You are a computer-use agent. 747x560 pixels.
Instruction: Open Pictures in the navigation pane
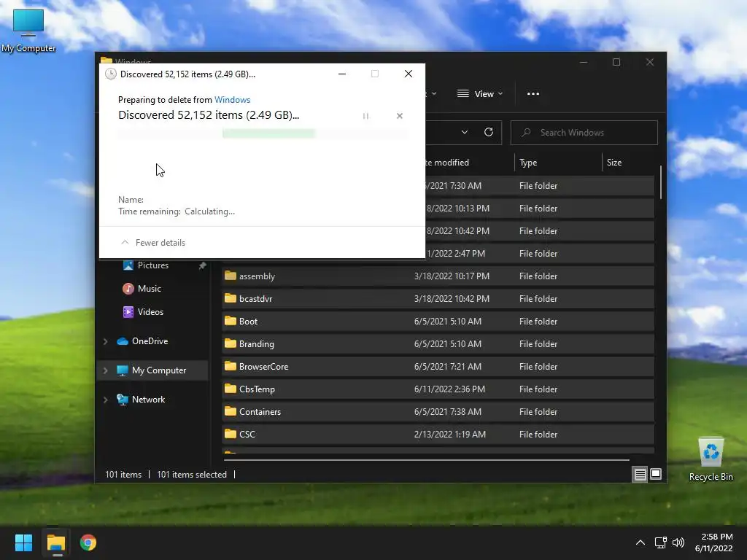[x=153, y=265]
